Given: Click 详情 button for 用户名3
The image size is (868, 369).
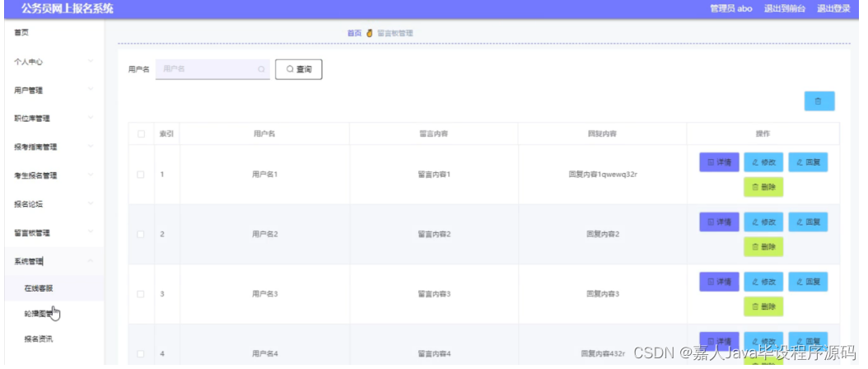Looking at the screenshot, I should click(x=719, y=282).
